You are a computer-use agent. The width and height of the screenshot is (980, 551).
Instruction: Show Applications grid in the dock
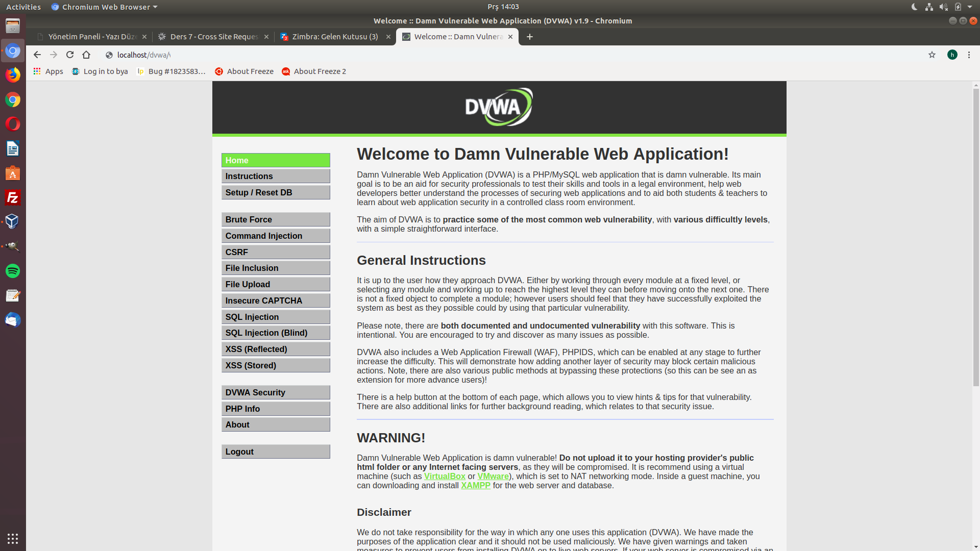tap(13, 538)
